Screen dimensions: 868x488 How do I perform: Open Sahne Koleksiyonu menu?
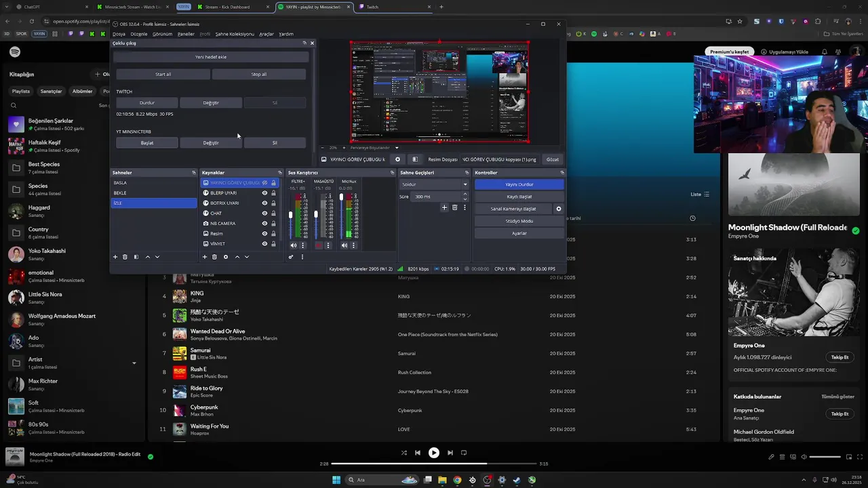[235, 34]
